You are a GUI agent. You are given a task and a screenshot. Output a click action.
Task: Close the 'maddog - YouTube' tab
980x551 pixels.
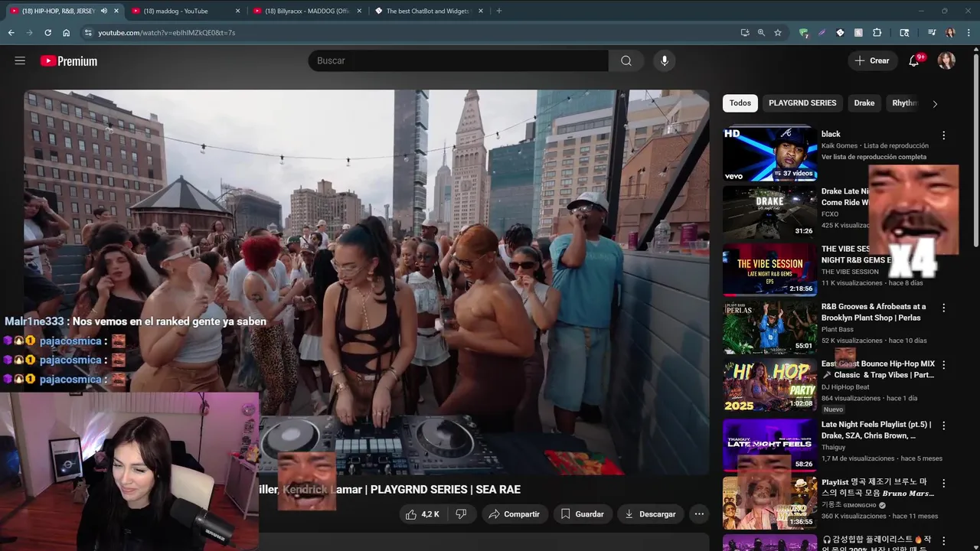(237, 11)
